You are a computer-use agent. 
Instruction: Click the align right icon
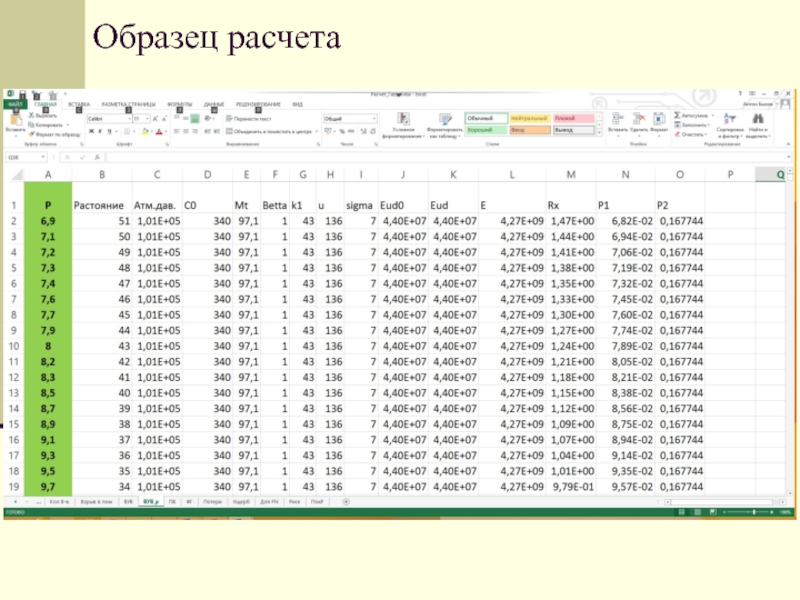pos(195,132)
